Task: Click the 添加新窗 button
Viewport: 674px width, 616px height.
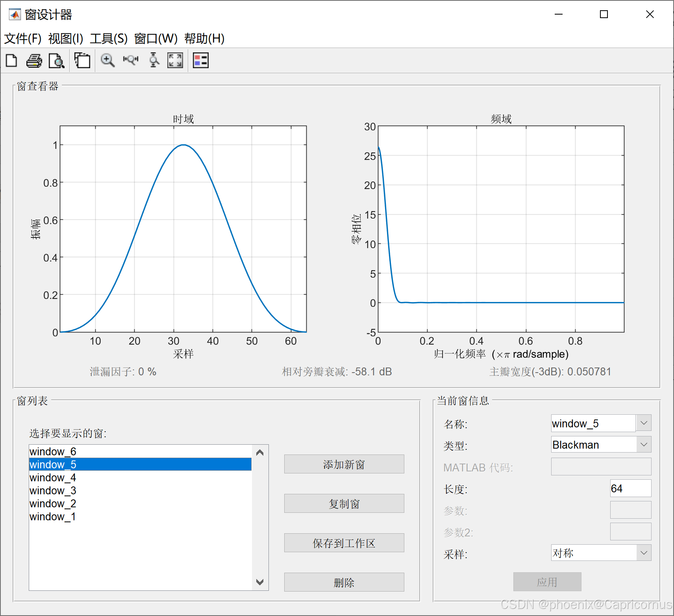Action: [344, 464]
